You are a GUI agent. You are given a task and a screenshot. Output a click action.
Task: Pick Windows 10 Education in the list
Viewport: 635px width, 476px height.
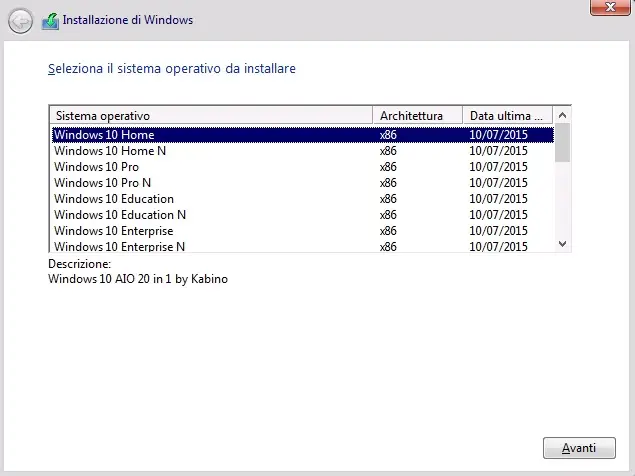click(303, 199)
